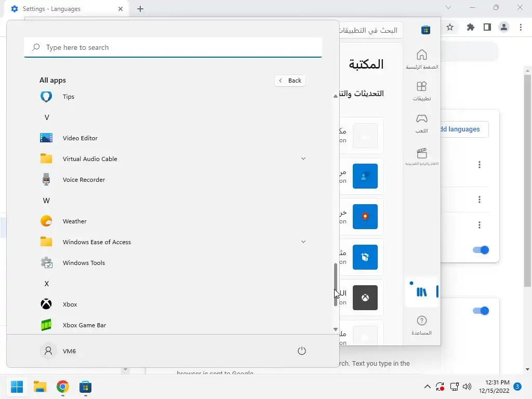Open the volume control in system tray
Viewport: 532px width, 399px height.
pos(467,387)
